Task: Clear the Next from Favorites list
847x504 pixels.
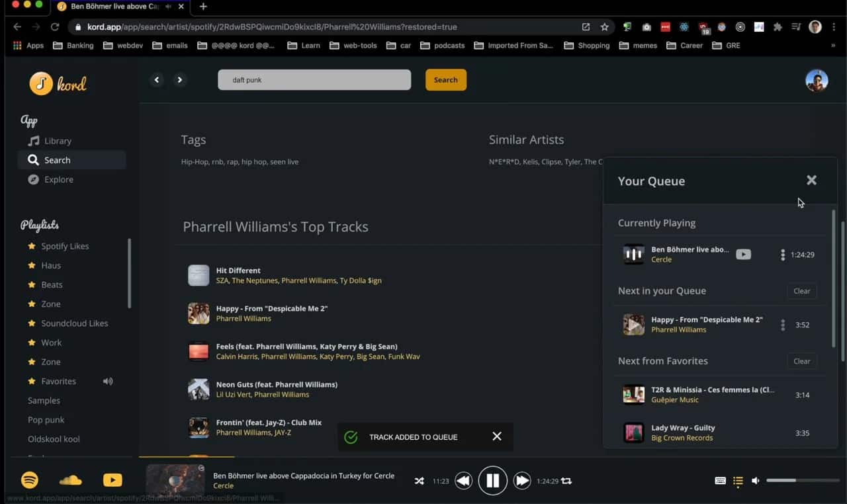Action: (x=801, y=361)
